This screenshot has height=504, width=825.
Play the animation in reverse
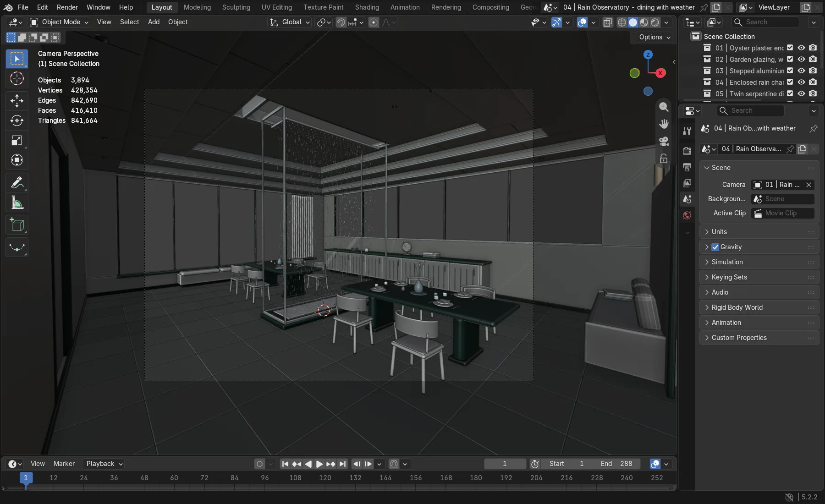pos(308,464)
